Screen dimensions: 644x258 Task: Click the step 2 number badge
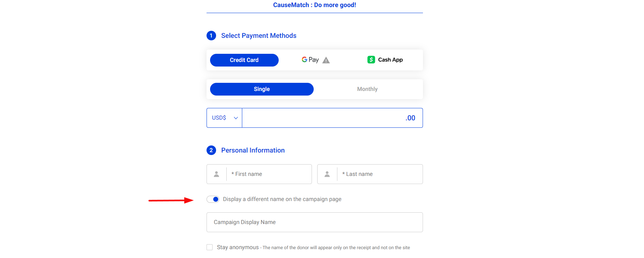pyautogui.click(x=211, y=150)
